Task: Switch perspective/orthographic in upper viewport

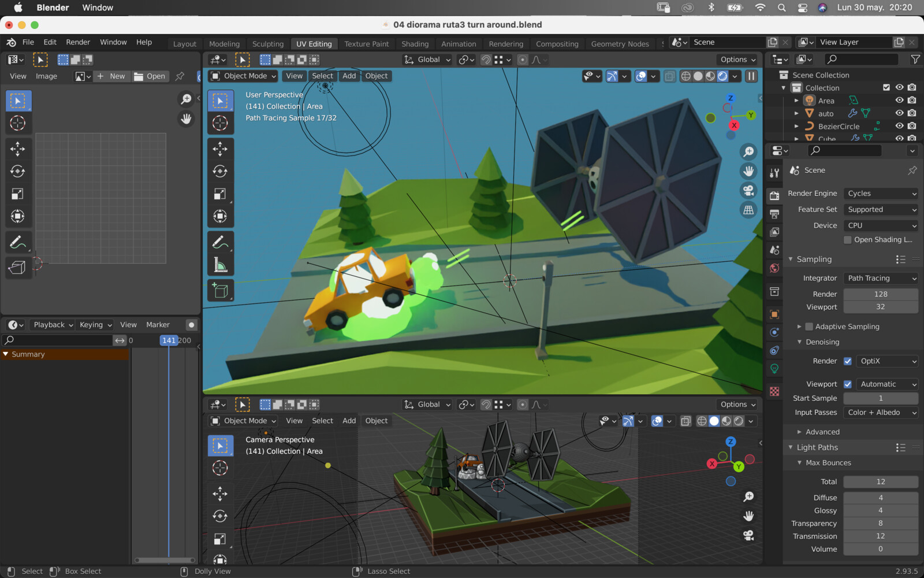Action: [x=748, y=210]
